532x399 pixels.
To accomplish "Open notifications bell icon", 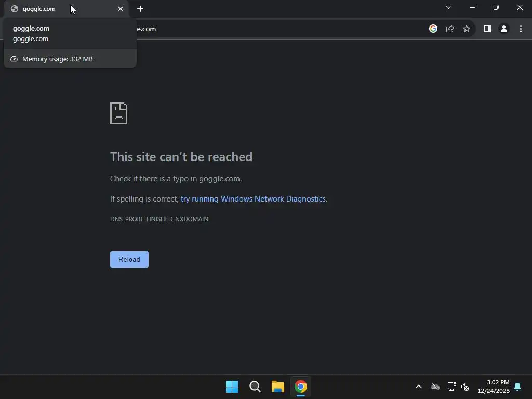I will pyautogui.click(x=517, y=387).
